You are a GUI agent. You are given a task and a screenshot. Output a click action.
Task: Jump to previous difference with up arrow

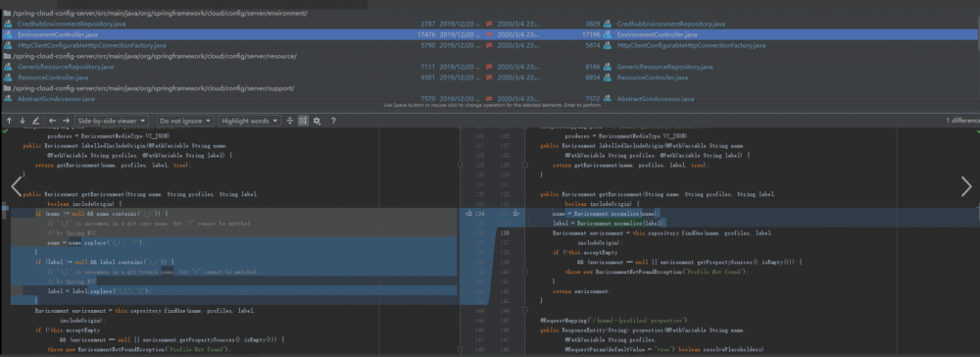[10, 121]
